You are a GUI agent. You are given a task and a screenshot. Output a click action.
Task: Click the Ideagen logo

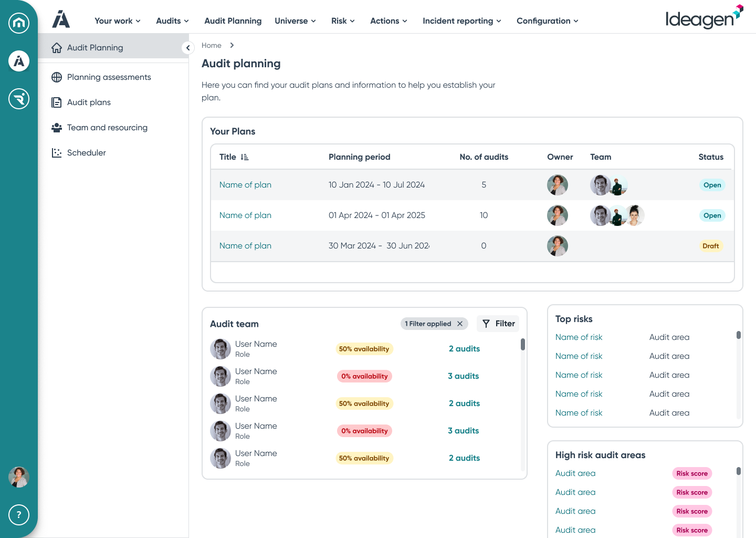[704, 17]
